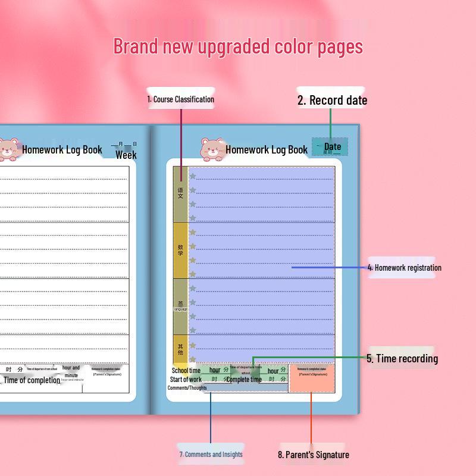Click 'Week' on the left page
This screenshot has height=476, width=476.
pos(126,155)
